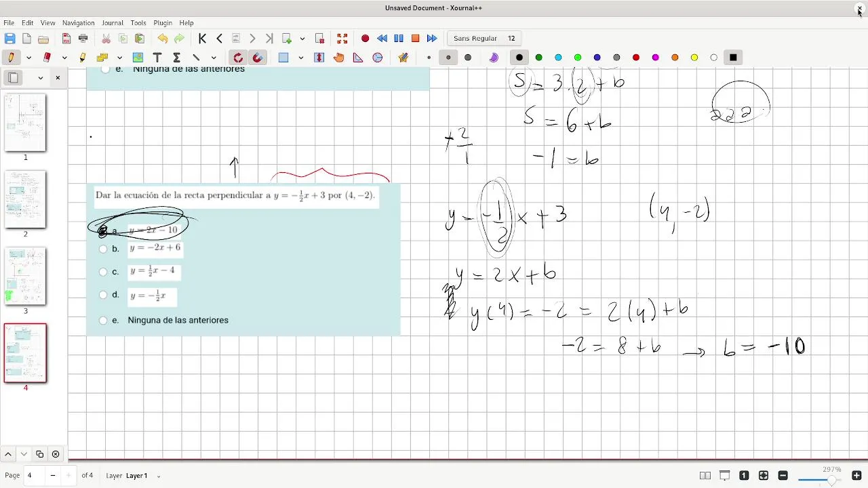Delete the current page
This screenshot has width=868, height=488.
tap(319, 39)
